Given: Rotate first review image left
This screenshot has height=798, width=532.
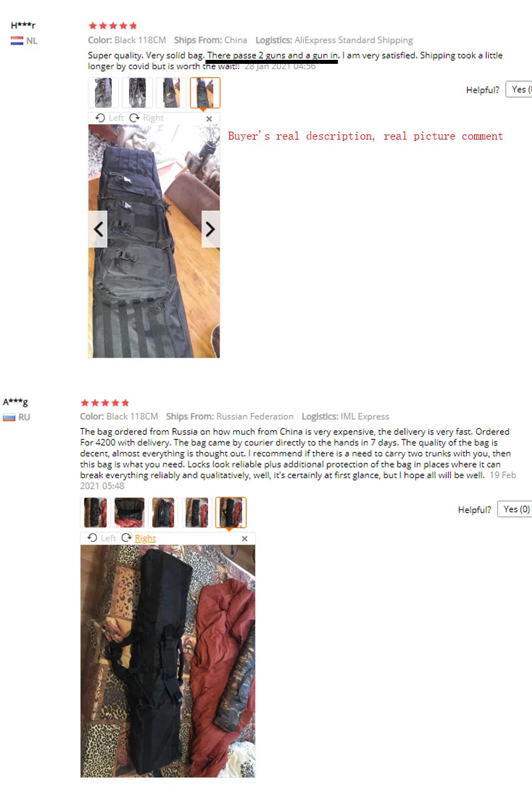Looking at the screenshot, I should pos(110,118).
